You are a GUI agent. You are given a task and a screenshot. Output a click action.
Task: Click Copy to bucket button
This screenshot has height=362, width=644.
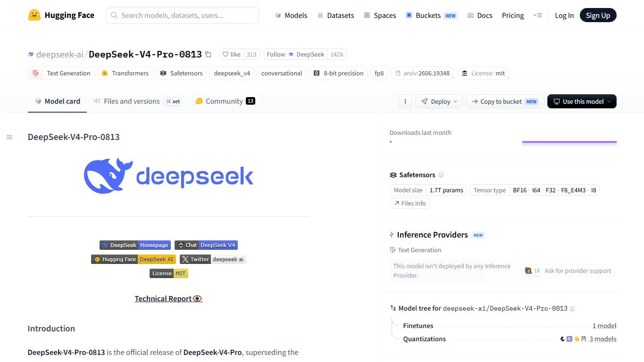click(505, 101)
